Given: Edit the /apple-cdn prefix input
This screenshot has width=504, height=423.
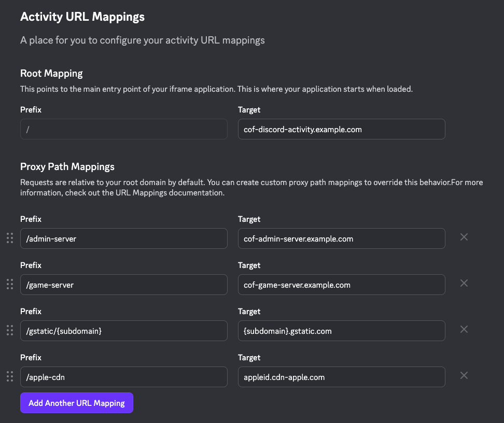Looking at the screenshot, I should (x=123, y=377).
